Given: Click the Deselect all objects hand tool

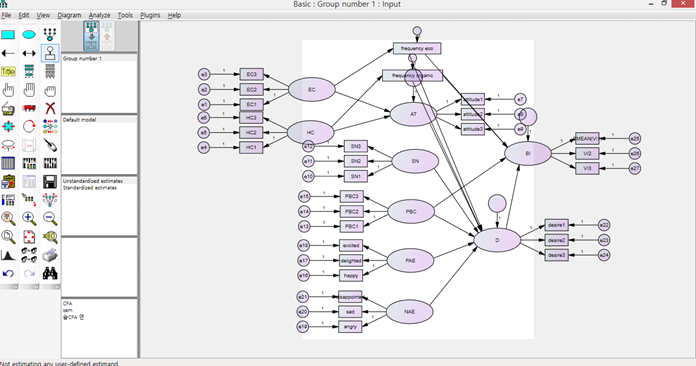Looking at the screenshot, I should point(50,90).
